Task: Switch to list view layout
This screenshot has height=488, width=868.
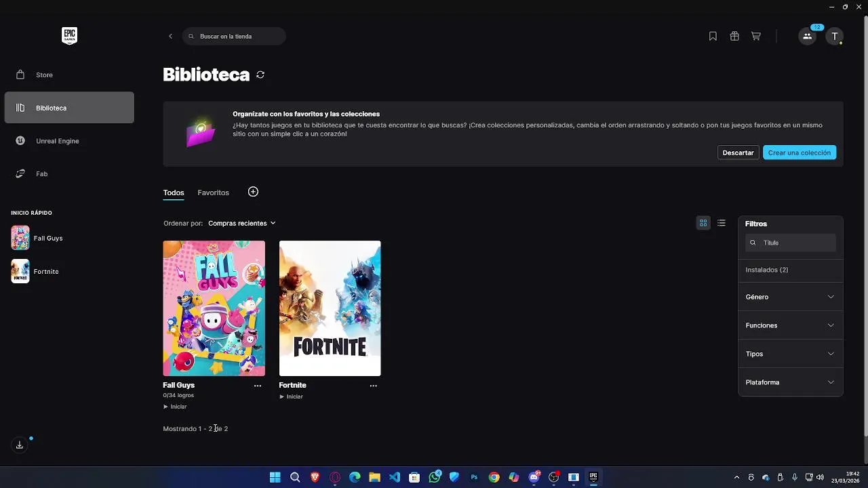Action: 722,223
